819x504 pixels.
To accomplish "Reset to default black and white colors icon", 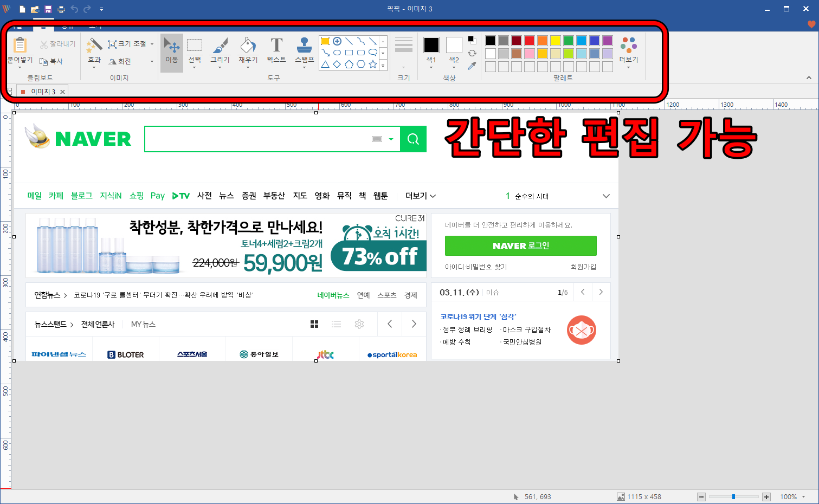I will (x=472, y=40).
